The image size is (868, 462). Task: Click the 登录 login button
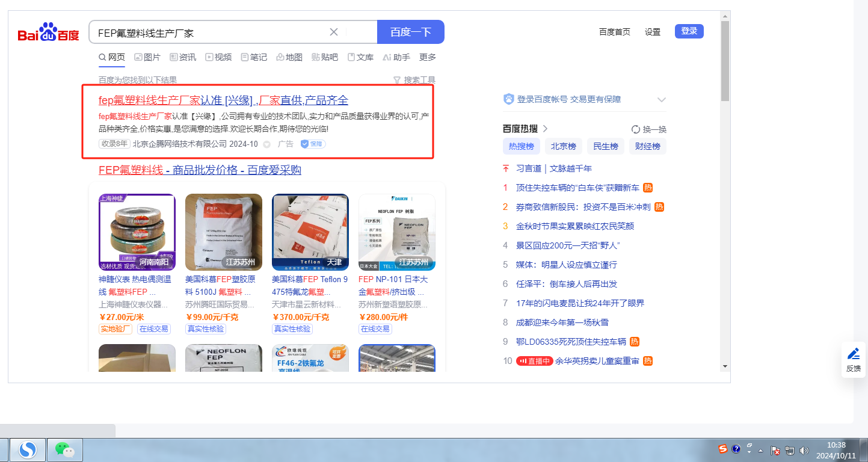689,31
